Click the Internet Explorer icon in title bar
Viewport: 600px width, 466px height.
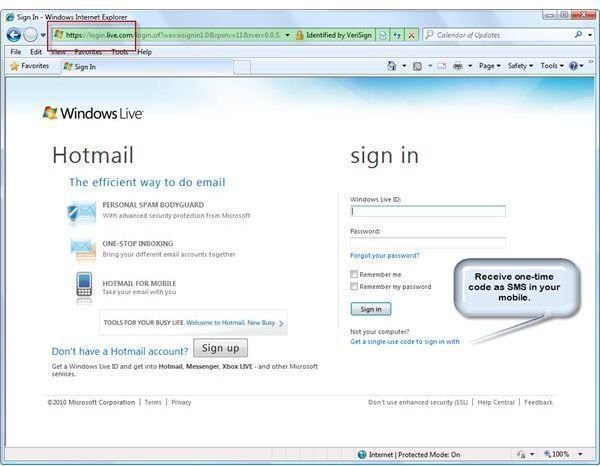coord(10,17)
